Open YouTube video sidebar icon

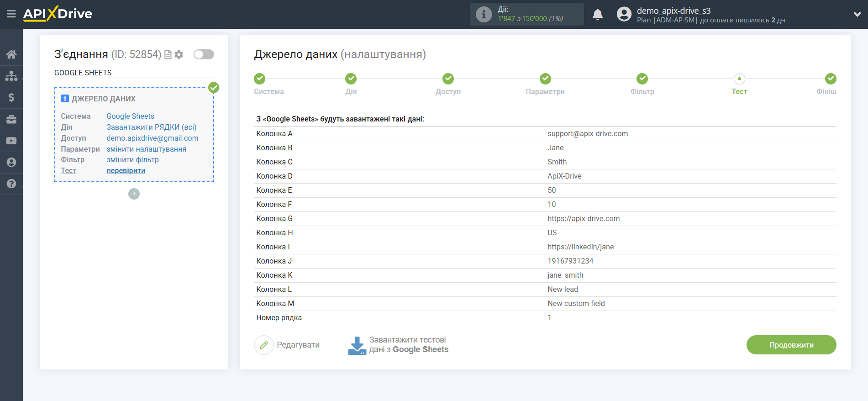pyautogui.click(x=11, y=141)
